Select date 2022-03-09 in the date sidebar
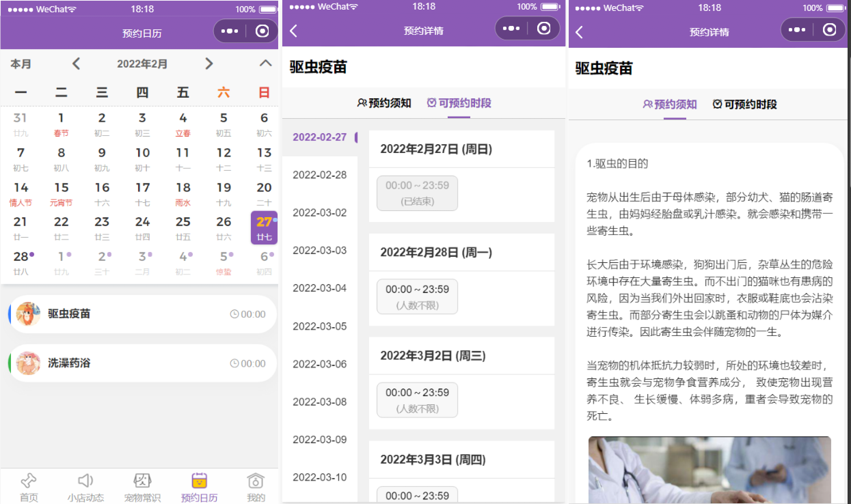 tap(320, 440)
